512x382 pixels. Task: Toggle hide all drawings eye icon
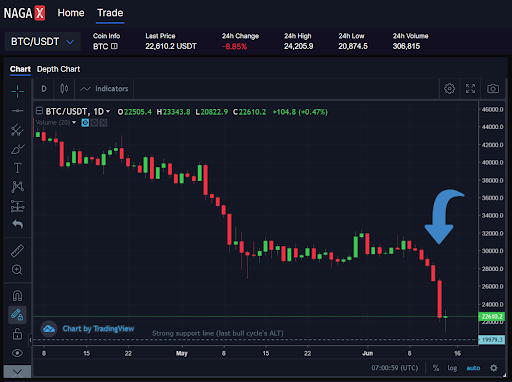(17, 353)
